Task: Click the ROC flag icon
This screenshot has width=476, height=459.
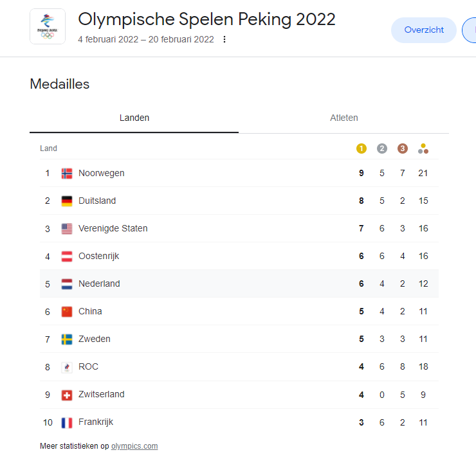Action: [67, 367]
